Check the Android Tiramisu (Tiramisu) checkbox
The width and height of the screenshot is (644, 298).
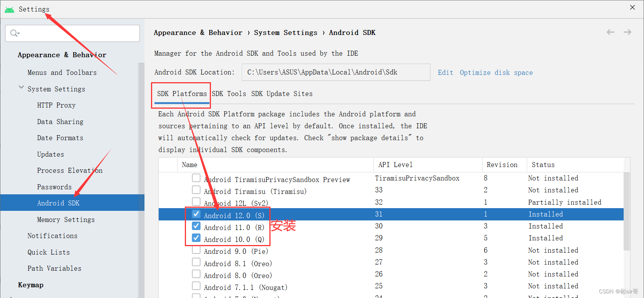click(x=196, y=190)
